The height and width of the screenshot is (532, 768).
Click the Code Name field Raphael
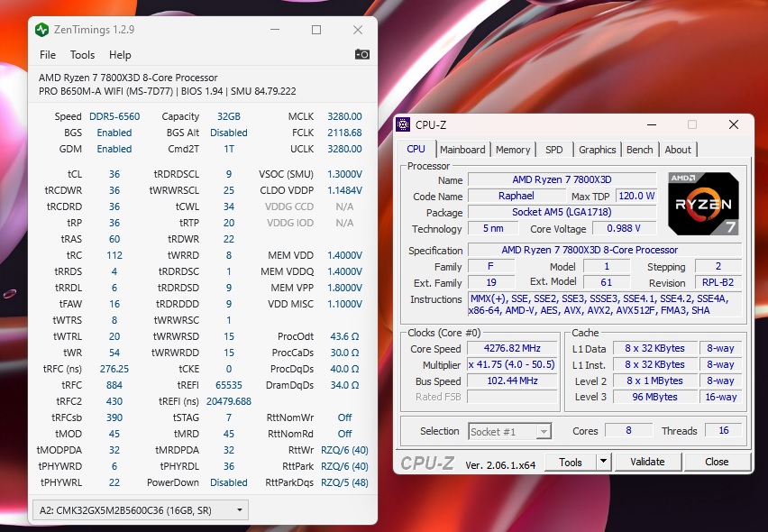pyautogui.click(x=516, y=196)
